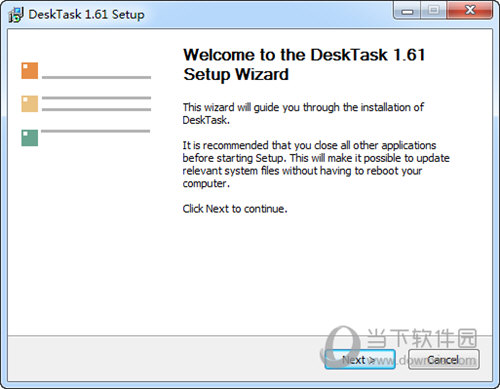
Task: Minimize the DeskTask Setup window
Action: click(407, 11)
